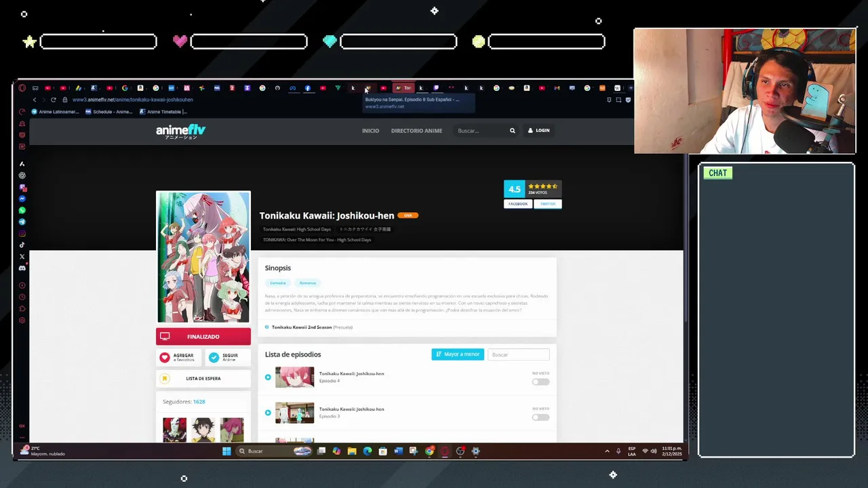868x488 pixels.
Task: Open X (Twitter) in Opera sidebar
Action: click(x=22, y=256)
